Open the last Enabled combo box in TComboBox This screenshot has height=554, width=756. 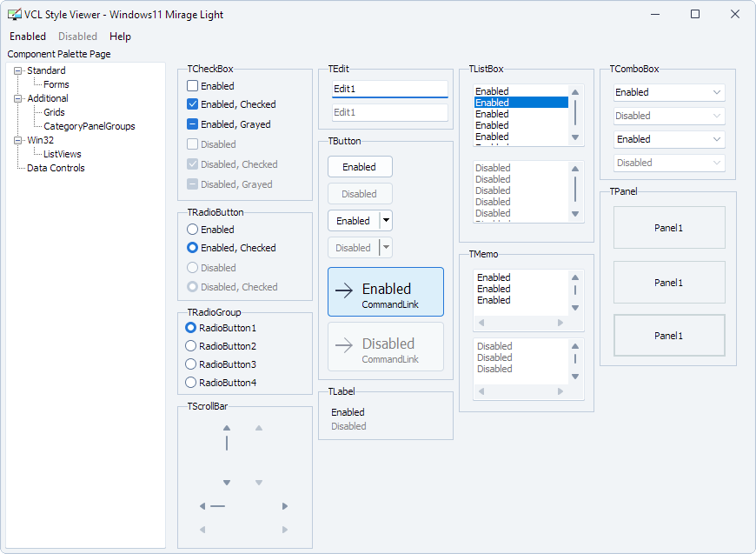click(x=669, y=139)
